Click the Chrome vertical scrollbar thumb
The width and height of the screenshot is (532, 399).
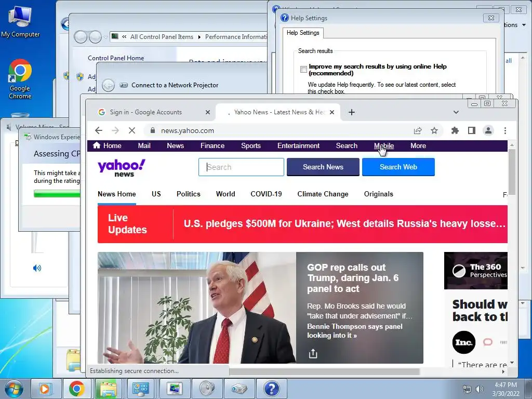pos(512,171)
